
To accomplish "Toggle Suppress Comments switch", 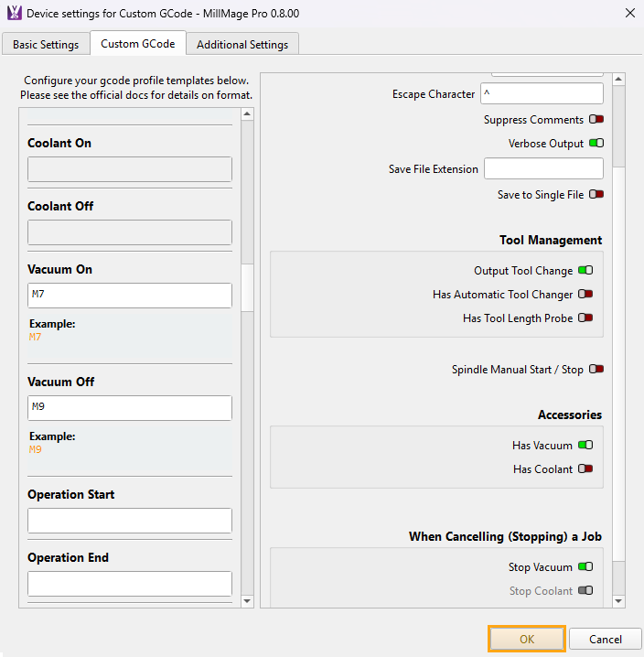I will pyautogui.click(x=596, y=120).
